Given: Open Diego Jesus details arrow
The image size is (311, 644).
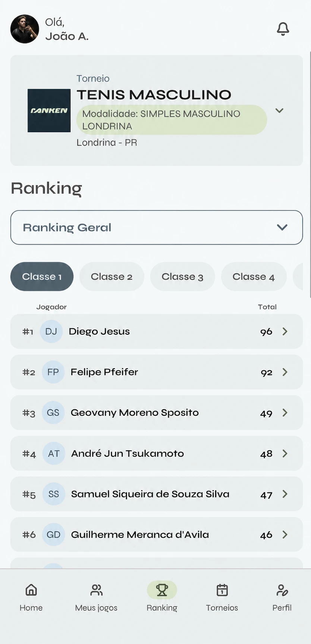Looking at the screenshot, I should pos(285,331).
